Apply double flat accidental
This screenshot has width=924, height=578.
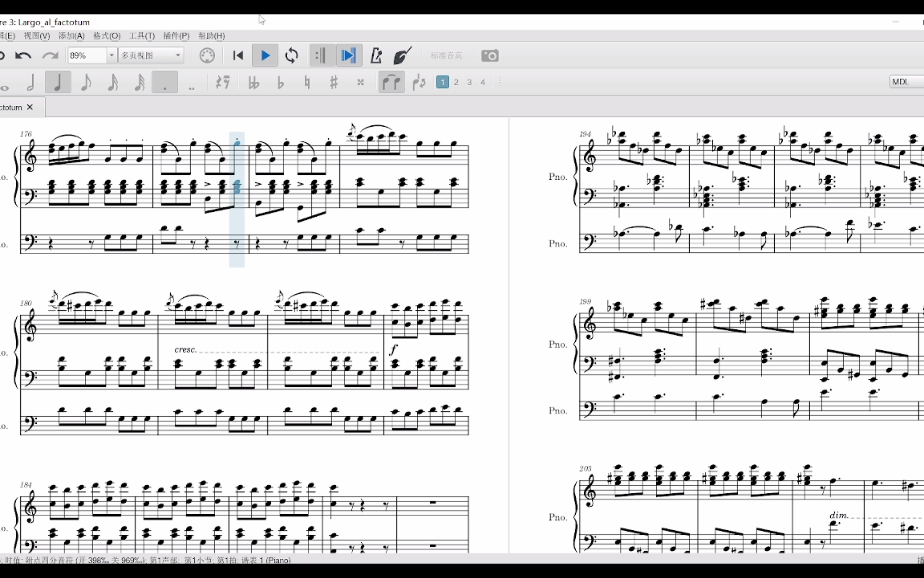254,82
